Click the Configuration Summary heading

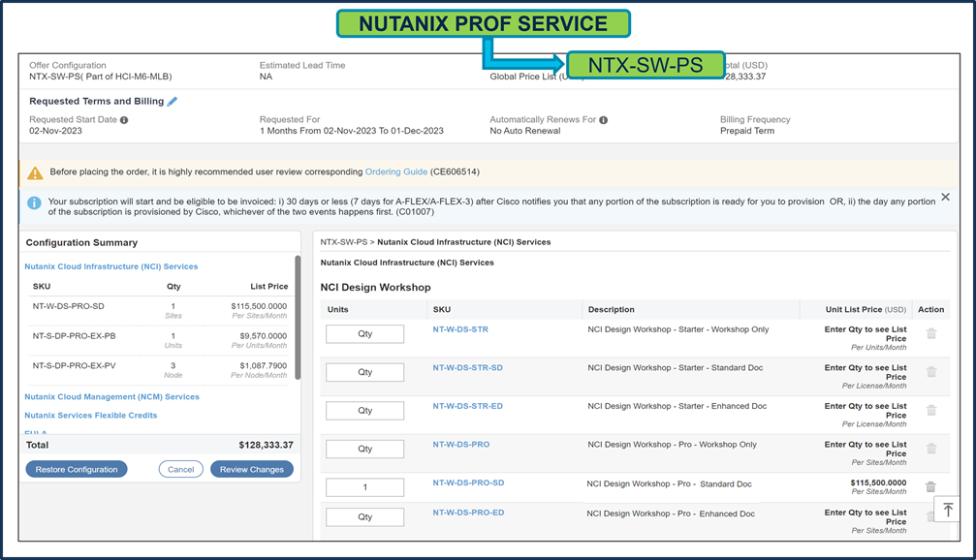81,242
